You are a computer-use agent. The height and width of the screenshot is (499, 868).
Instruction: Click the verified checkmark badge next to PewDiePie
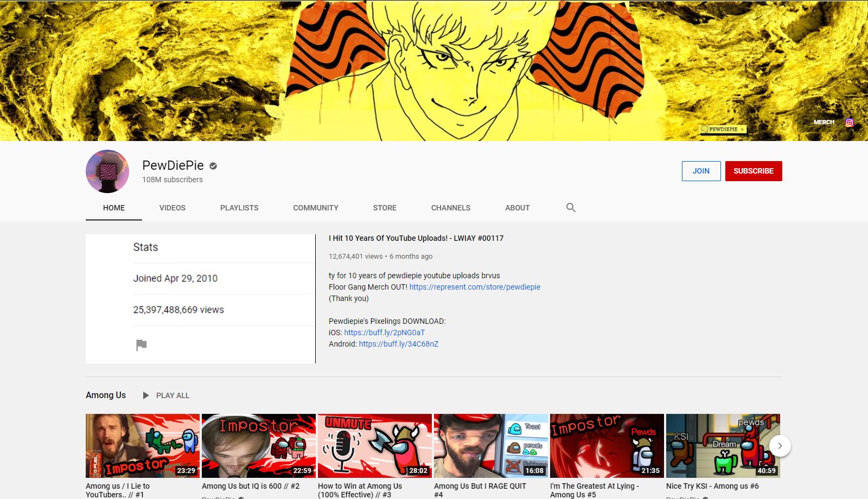point(213,166)
